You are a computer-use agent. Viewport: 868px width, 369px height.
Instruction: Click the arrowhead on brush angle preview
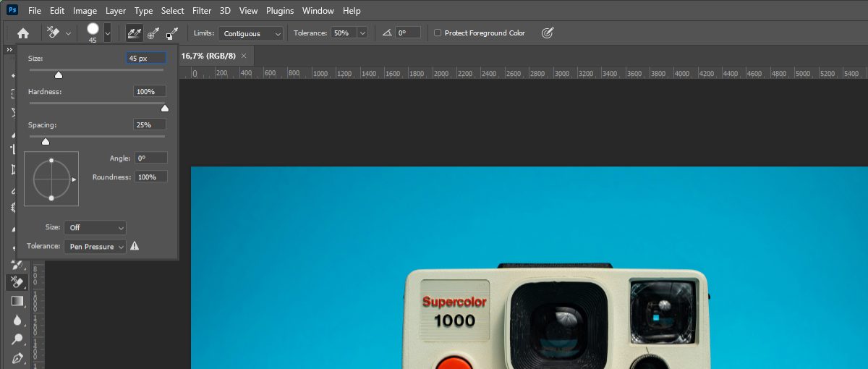[x=75, y=179]
